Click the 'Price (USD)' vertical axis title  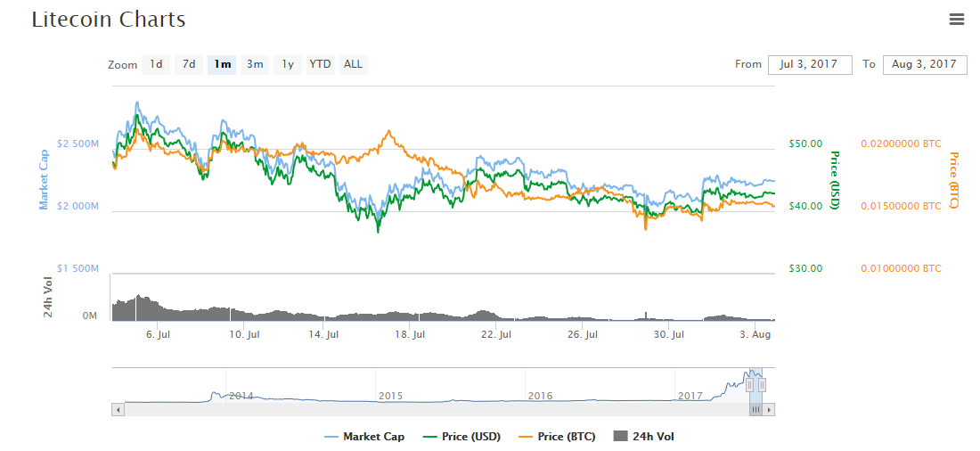pos(833,180)
